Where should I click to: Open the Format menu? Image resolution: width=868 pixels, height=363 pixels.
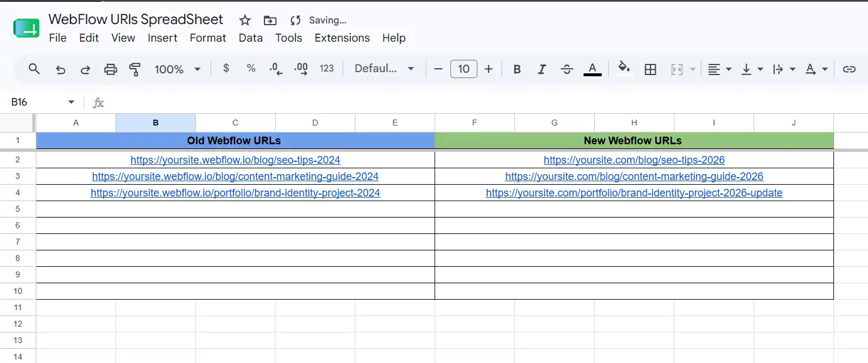tap(208, 38)
